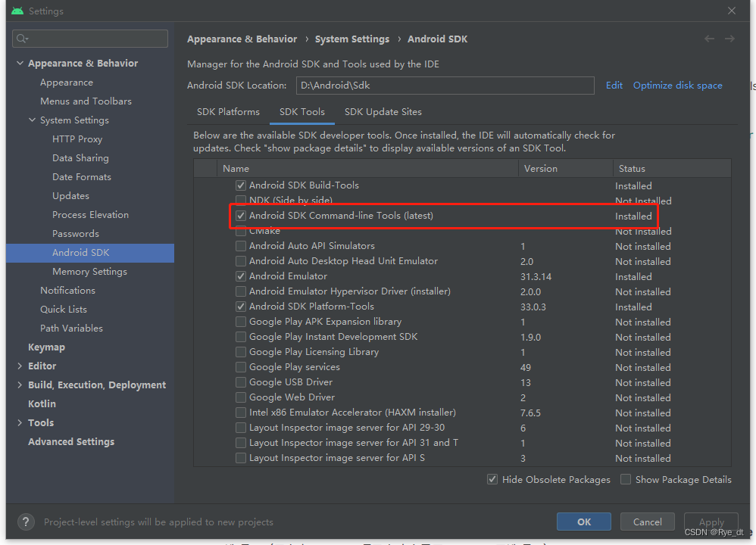
Task: Open Notifications settings page
Action: (x=67, y=290)
